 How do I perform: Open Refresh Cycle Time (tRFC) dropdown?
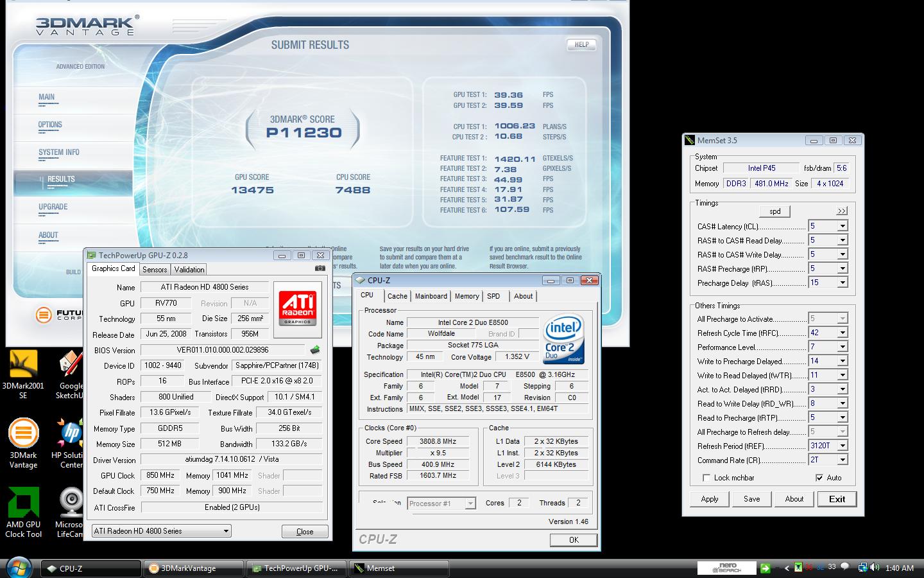coord(843,333)
